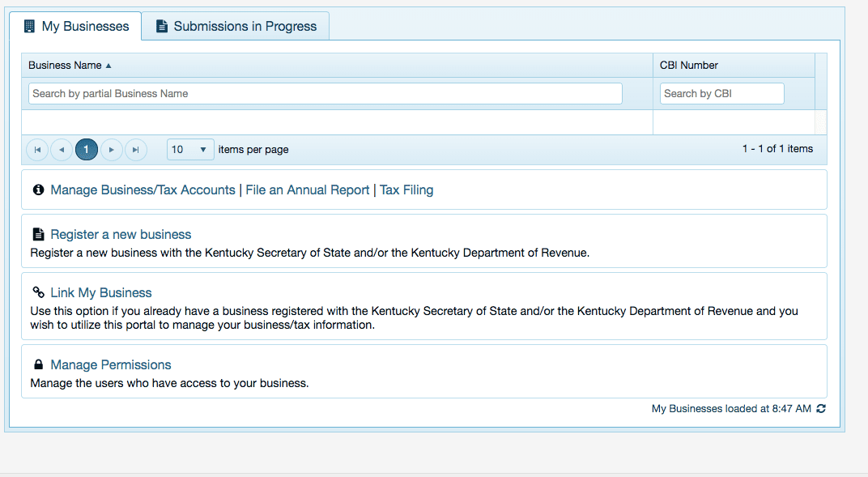Open the items per page dropdown

pyautogui.click(x=189, y=149)
